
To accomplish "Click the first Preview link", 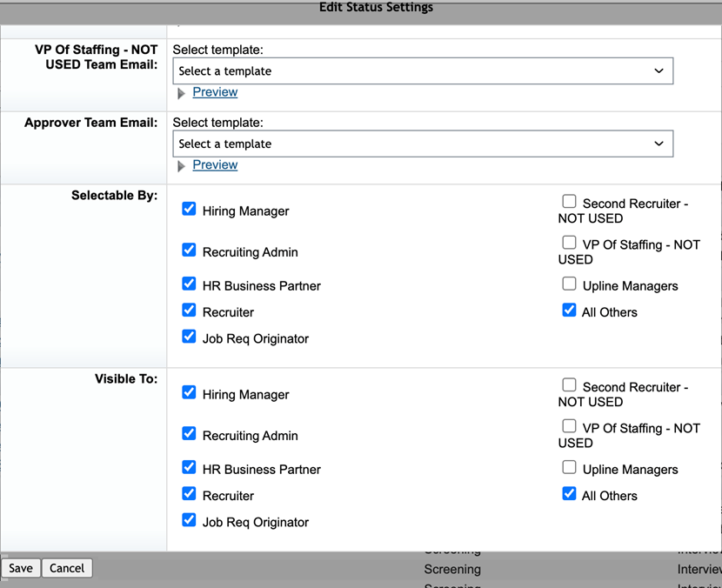I will pos(214,92).
